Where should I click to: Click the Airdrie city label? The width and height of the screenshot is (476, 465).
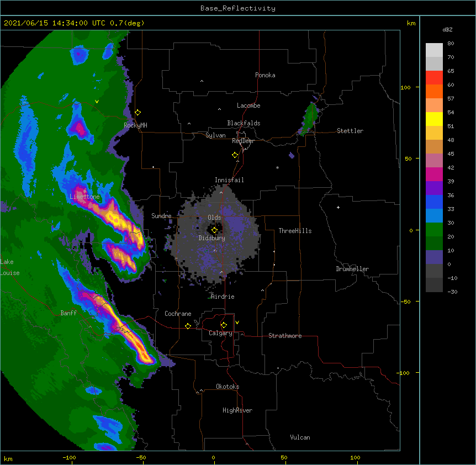coord(223,297)
